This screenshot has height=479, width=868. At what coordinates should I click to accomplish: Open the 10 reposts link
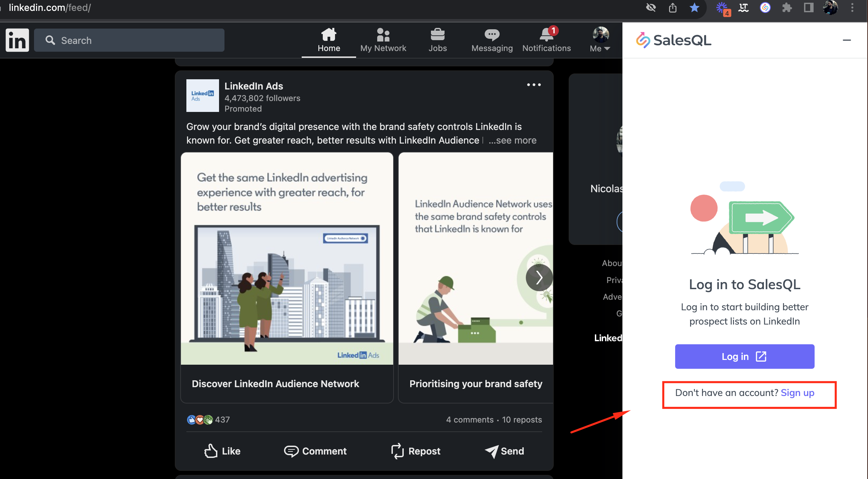point(522,419)
